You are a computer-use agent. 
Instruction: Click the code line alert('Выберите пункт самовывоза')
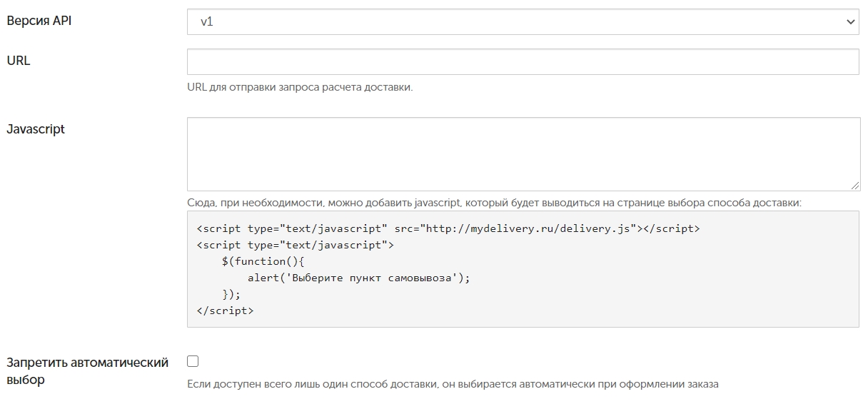(359, 278)
